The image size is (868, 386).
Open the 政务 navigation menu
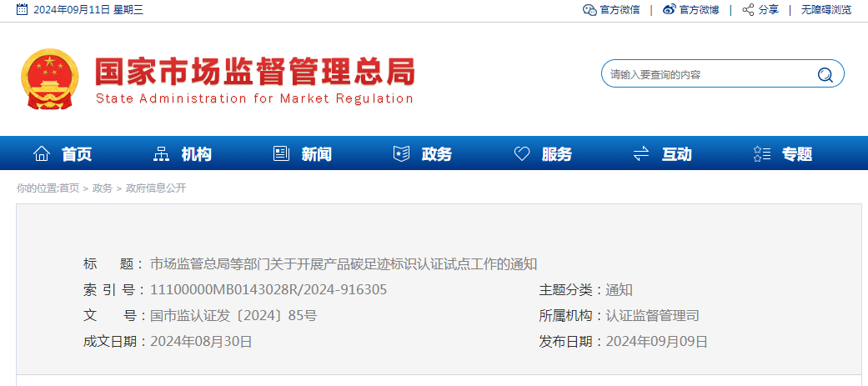(437, 154)
